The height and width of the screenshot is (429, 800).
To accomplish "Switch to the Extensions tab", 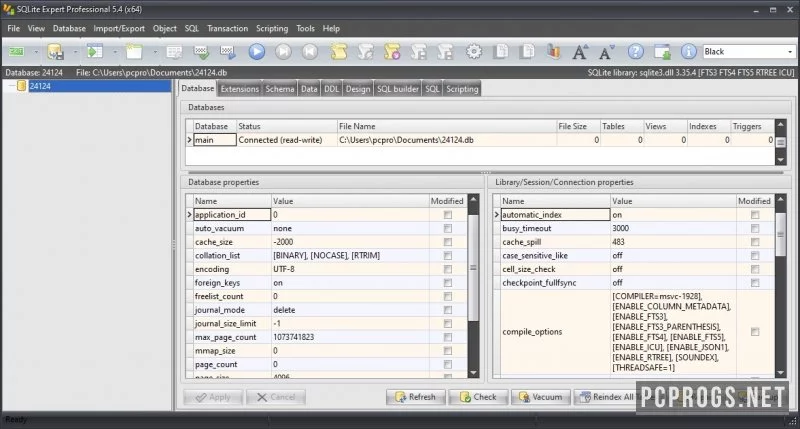I will click(239, 89).
